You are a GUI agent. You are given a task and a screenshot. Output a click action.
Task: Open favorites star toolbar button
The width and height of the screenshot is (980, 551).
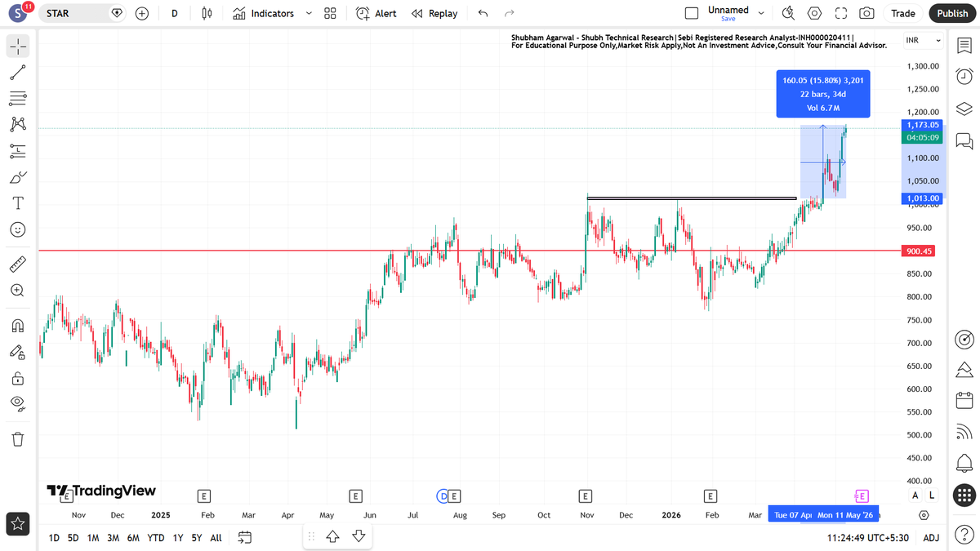(x=18, y=523)
